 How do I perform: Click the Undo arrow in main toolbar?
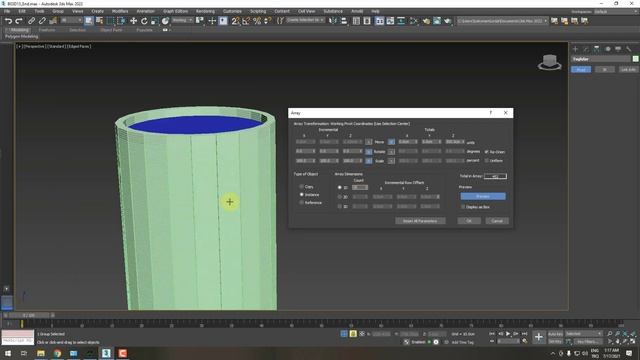tap(8, 21)
